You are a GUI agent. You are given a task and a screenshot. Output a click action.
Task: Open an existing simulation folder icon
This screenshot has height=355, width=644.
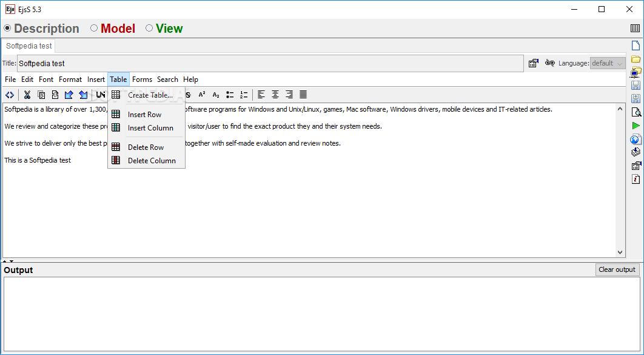636,59
